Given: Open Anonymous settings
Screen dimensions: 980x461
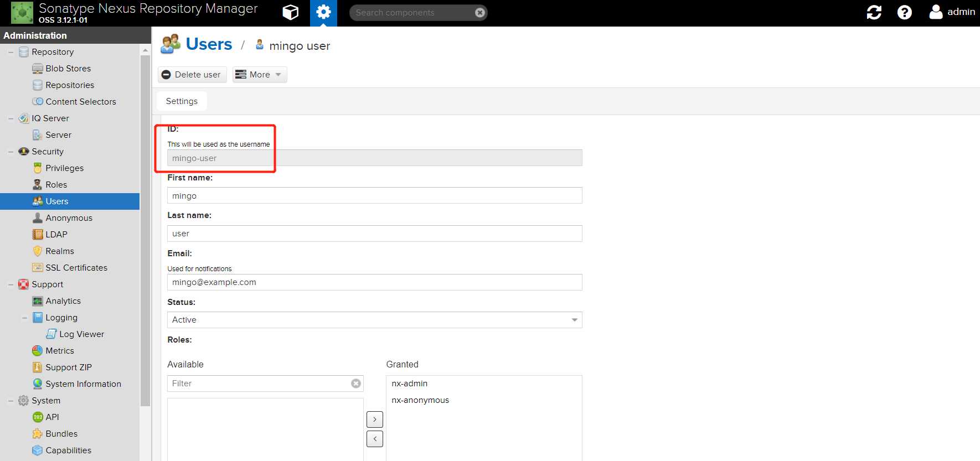Looking at the screenshot, I should click(x=69, y=218).
